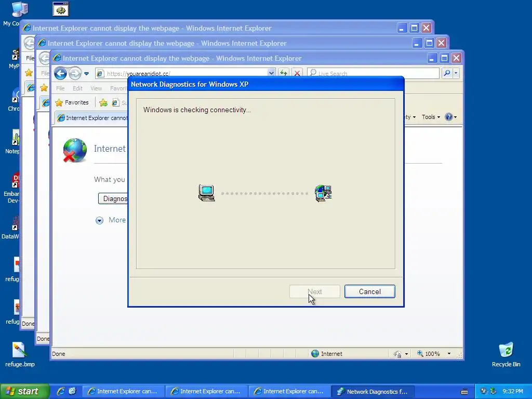Click the protected mode icon in status bar
This screenshot has height=399, width=532.
(397, 354)
